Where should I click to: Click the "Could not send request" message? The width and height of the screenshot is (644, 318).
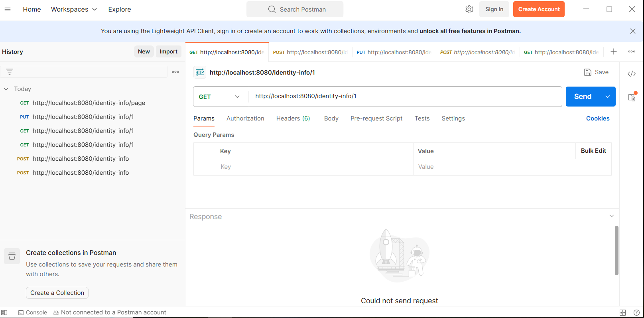coord(399,301)
